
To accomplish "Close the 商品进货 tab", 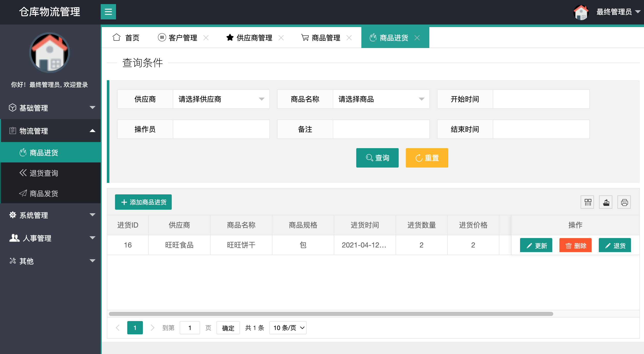I will (417, 38).
